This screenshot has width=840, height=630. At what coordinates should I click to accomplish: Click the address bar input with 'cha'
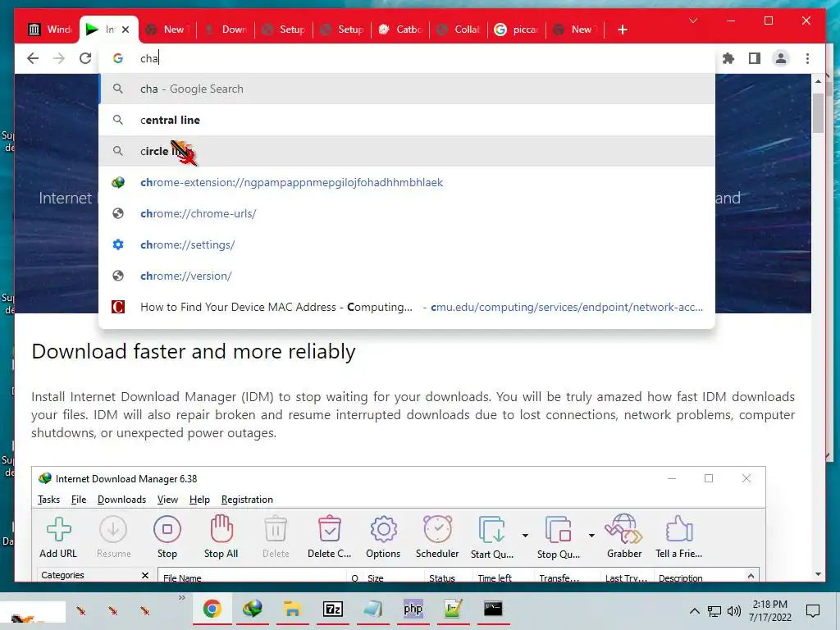click(407, 58)
